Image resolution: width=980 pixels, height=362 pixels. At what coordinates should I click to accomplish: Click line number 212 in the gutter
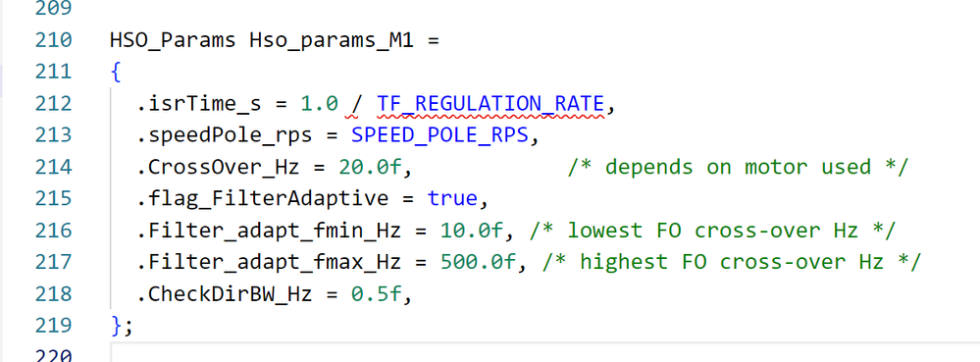click(x=53, y=104)
